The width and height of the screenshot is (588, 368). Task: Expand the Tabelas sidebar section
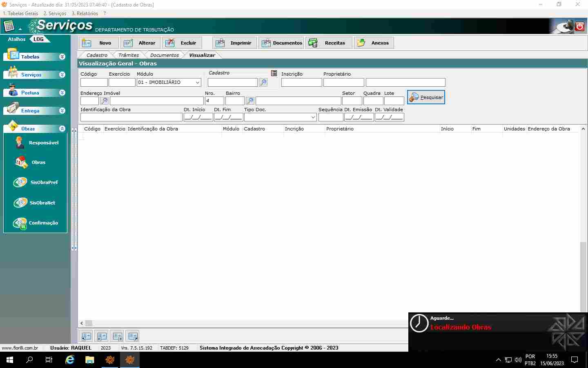tap(62, 57)
